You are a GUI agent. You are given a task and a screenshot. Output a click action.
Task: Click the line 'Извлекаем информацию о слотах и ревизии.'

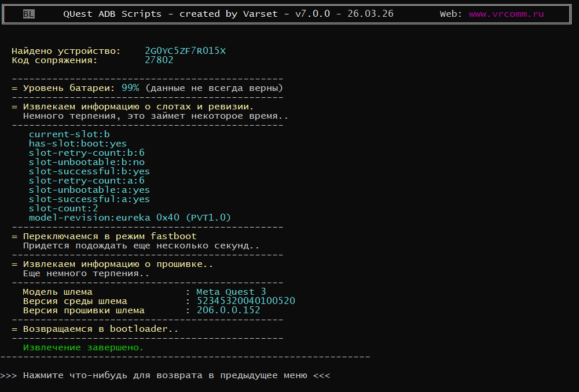(138, 107)
